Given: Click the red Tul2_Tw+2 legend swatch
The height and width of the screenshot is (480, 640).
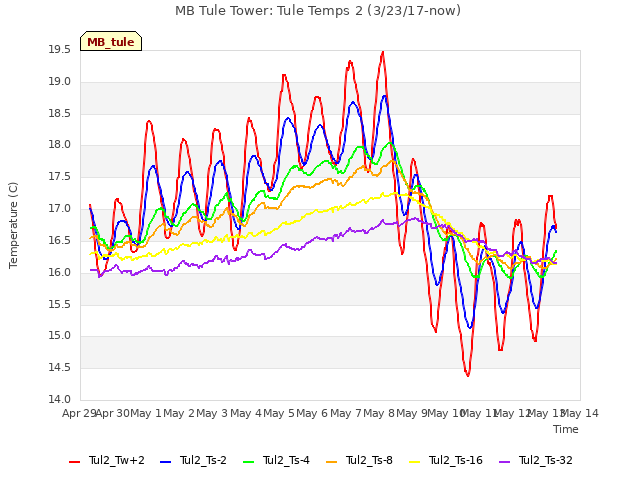Looking at the screenshot, I should 74,461.
